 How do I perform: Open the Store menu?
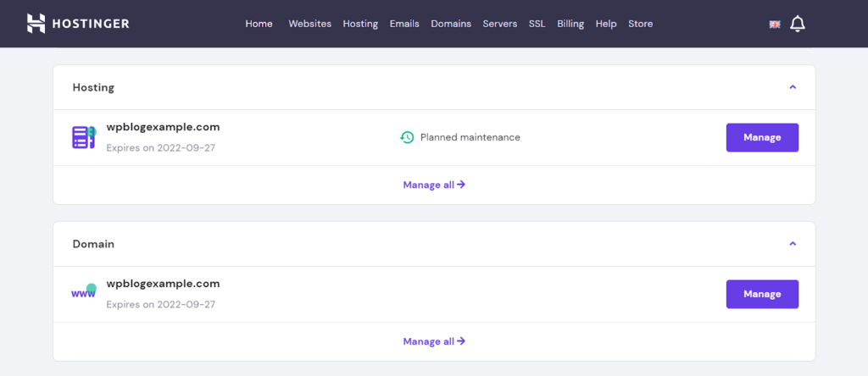coord(641,24)
